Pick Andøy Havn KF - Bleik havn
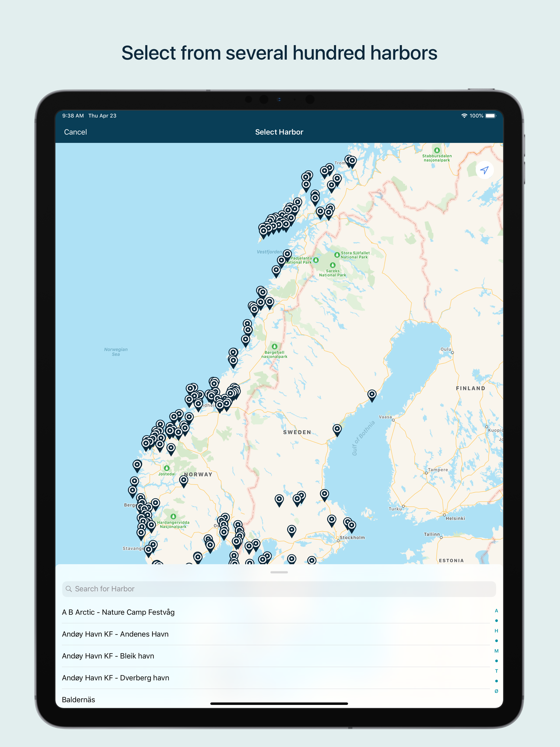This screenshot has height=747, width=560. [x=108, y=656]
